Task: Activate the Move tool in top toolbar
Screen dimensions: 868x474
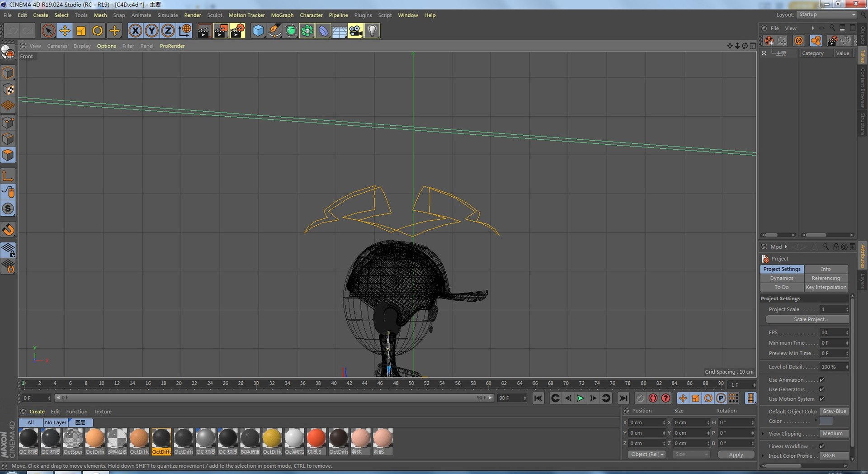Action: pyautogui.click(x=65, y=31)
